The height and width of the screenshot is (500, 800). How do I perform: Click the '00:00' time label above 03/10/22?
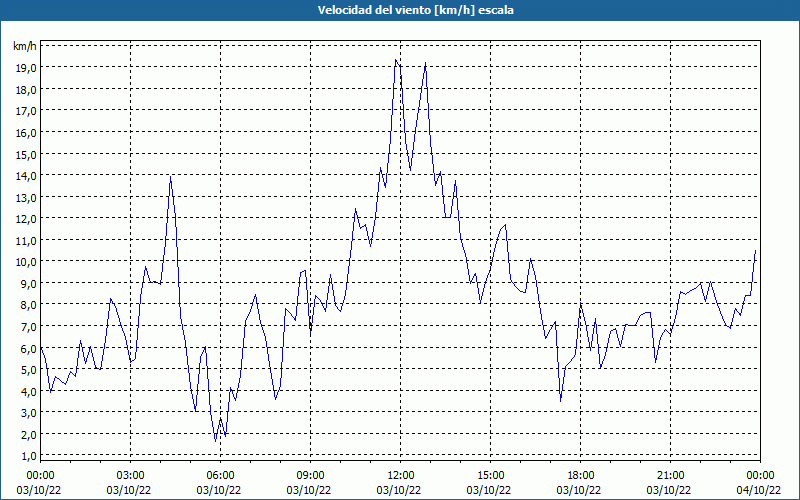(x=40, y=476)
